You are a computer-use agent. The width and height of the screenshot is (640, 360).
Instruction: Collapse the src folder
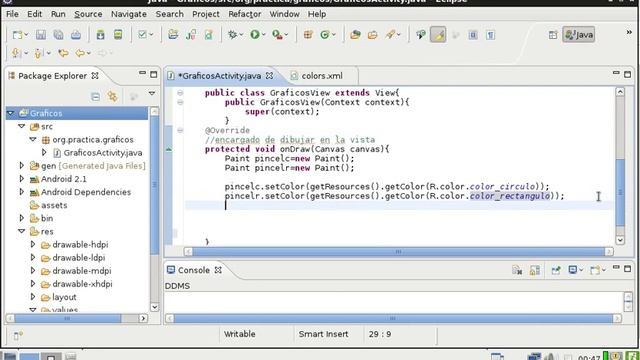tap(22, 126)
